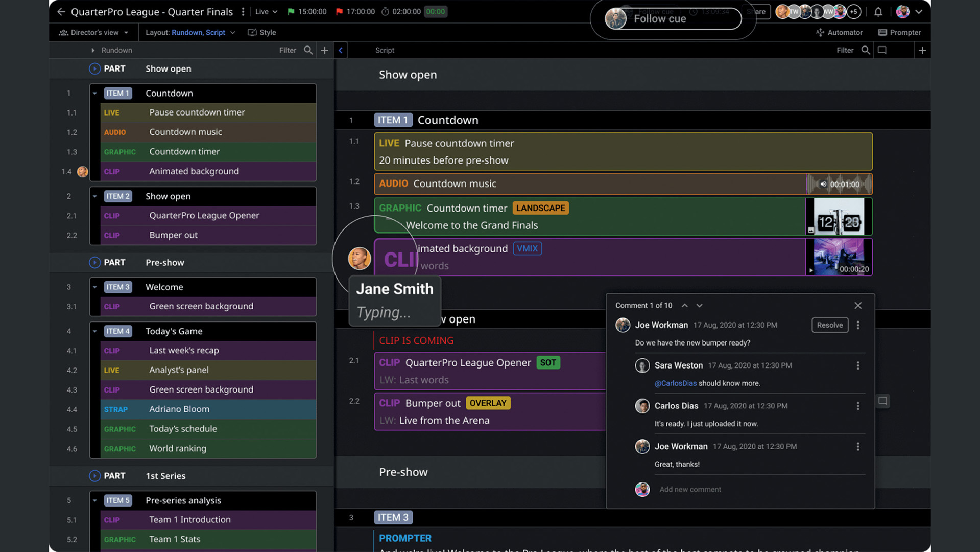
Task: Collapse the rundown panel with the blue chevron
Action: 341,50
